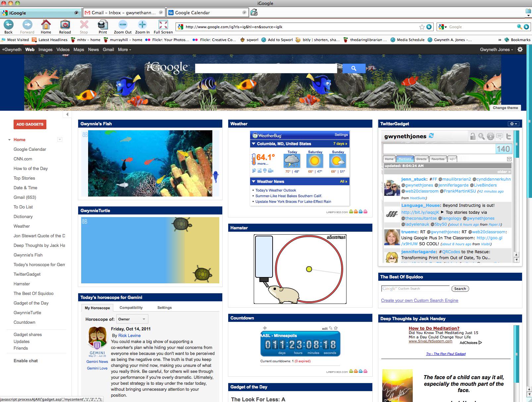Open WeatherBug video camera icon
The width and height of the screenshot is (532, 402).
point(271,171)
